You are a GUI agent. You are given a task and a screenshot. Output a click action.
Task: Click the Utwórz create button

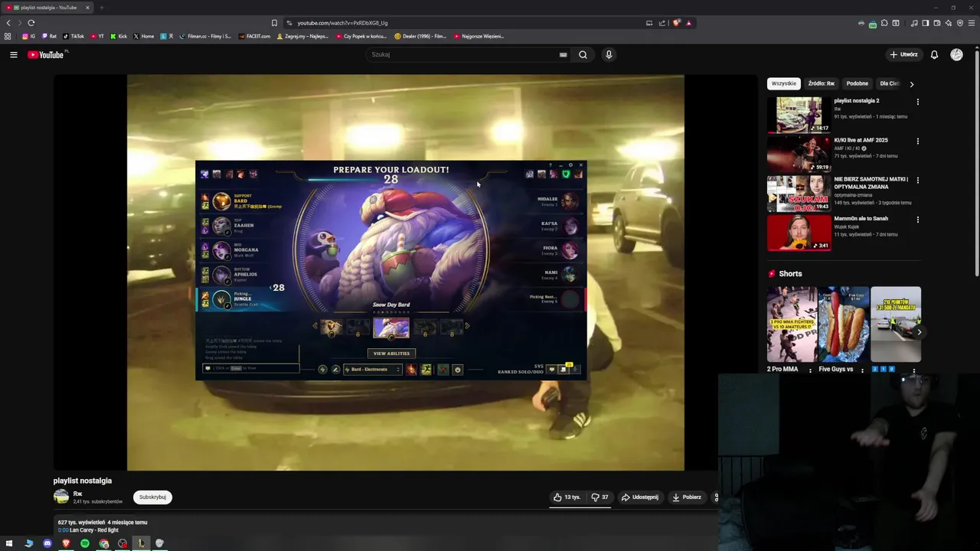click(x=903, y=54)
